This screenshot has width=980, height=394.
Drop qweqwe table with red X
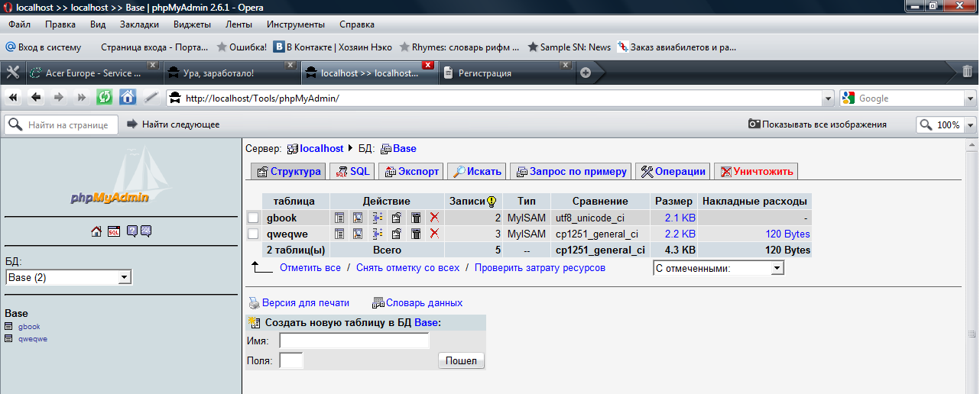[x=434, y=234]
